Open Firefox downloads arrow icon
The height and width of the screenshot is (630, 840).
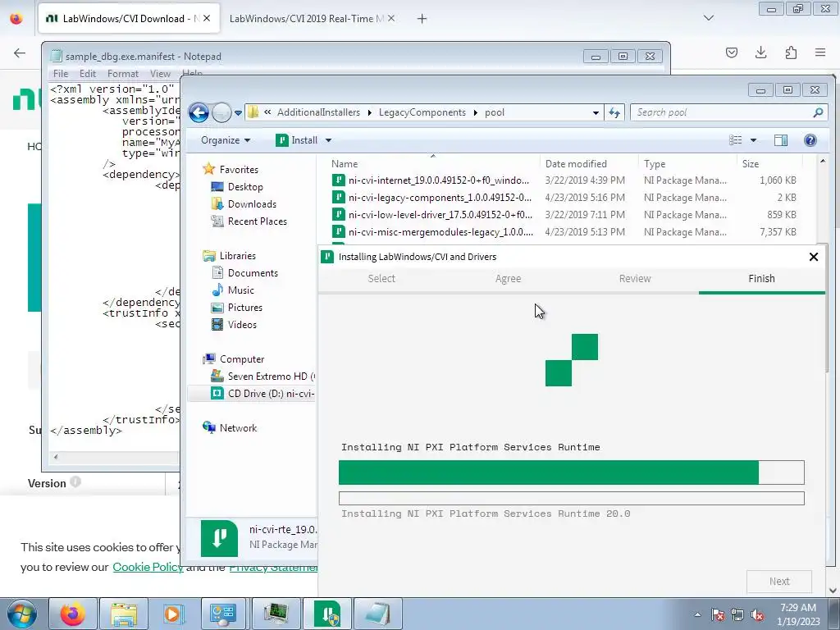tap(760, 52)
